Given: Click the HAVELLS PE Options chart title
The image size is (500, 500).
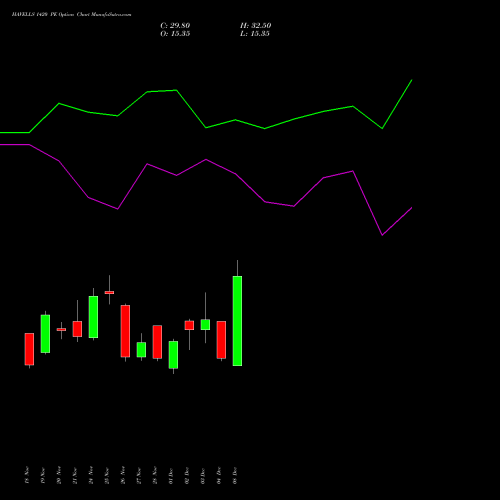Looking at the screenshot, I should tap(71, 15).
